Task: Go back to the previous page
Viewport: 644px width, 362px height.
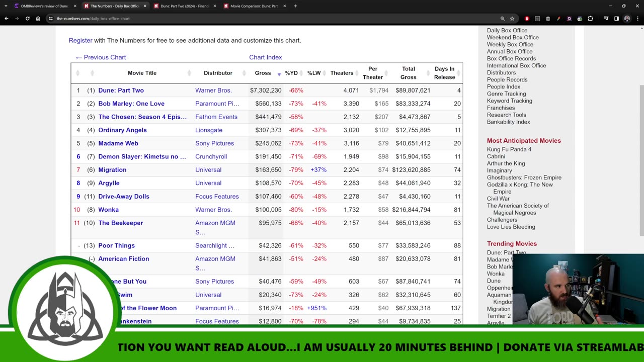Action: (x=7, y=19)
